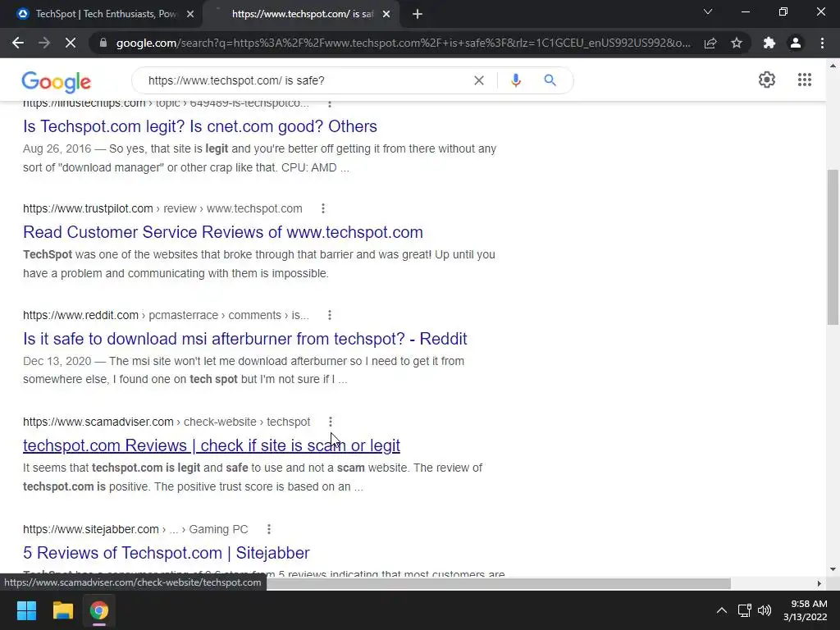This screenshot has height=630, width=840.
Task: Open the Chrome extensions puzzle icon
Action: point(769,43)
